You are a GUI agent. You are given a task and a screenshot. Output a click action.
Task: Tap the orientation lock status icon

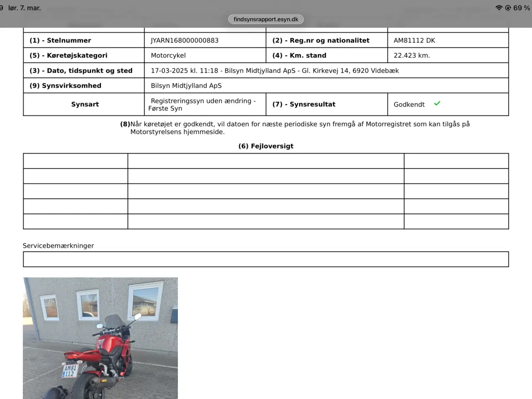tap(507, 8)
